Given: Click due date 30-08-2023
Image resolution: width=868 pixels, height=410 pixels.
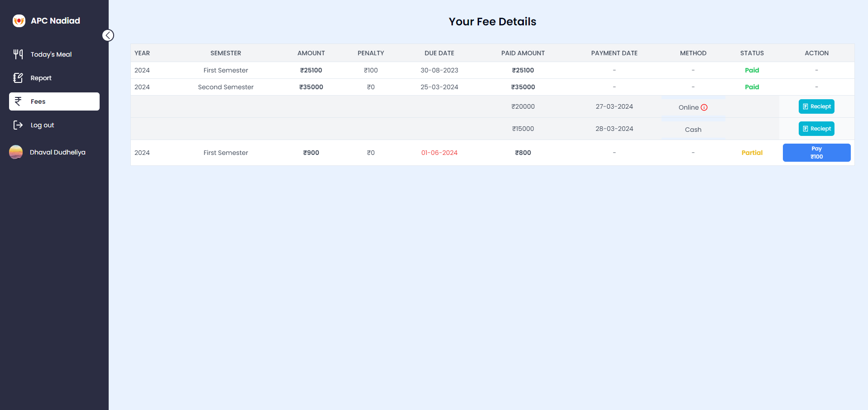Looking at the screenshot, I should tap(439, 70).
